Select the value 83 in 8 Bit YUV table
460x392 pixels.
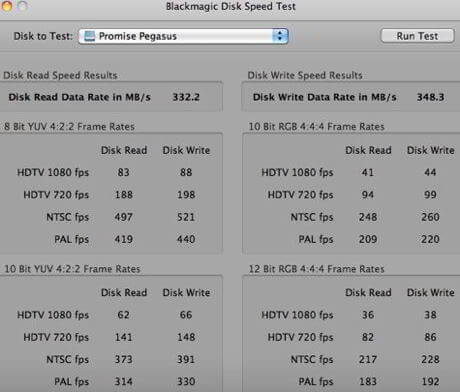pyautogui.click(x=123, y=172)
